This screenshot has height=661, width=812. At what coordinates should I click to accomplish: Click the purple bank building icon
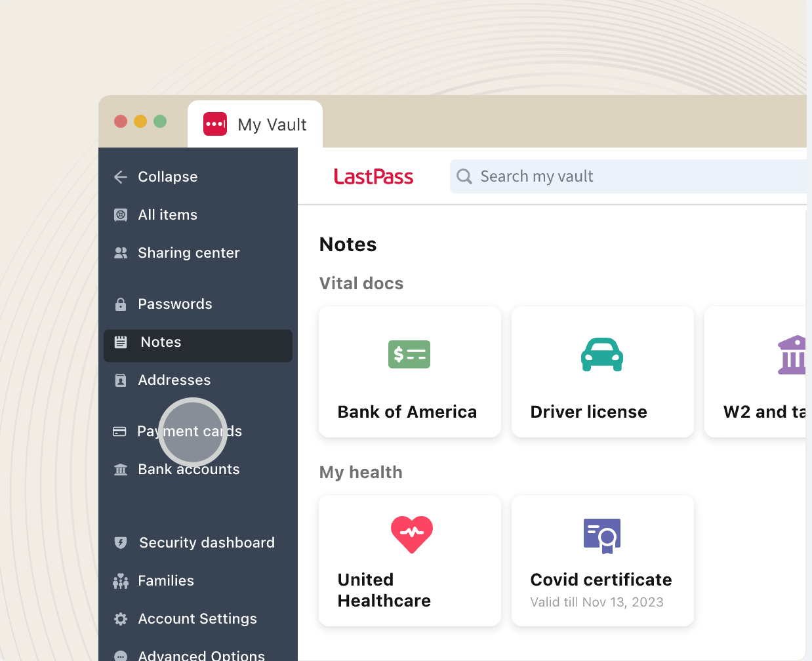pyautogui.click(x=792, y=355)
